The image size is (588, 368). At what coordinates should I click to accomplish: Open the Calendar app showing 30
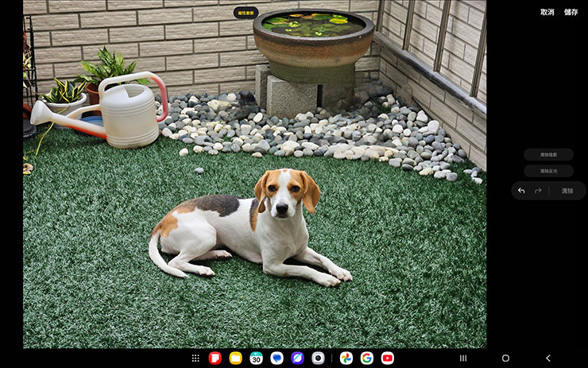pos(256,358)
